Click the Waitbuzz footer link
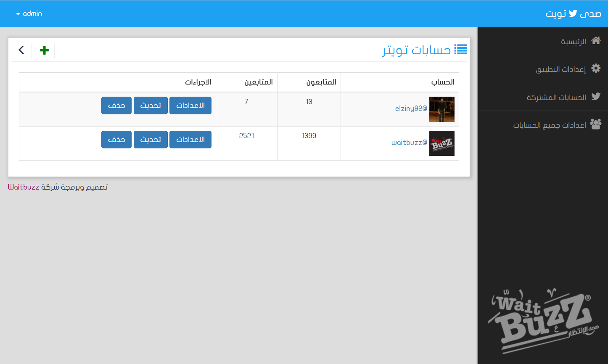This screenshot has width=608, height=364. [24, 187]
